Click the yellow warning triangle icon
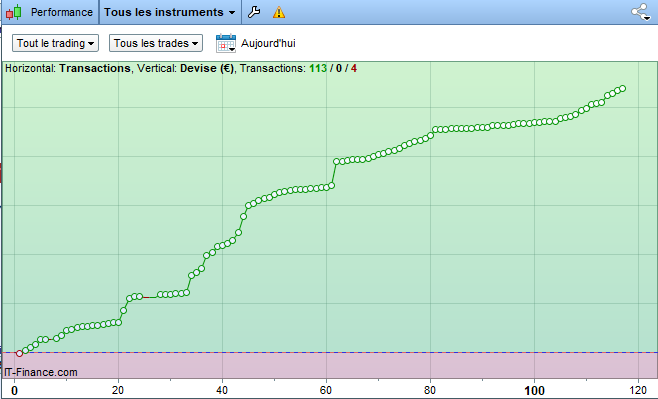 (x=279, y=12)
